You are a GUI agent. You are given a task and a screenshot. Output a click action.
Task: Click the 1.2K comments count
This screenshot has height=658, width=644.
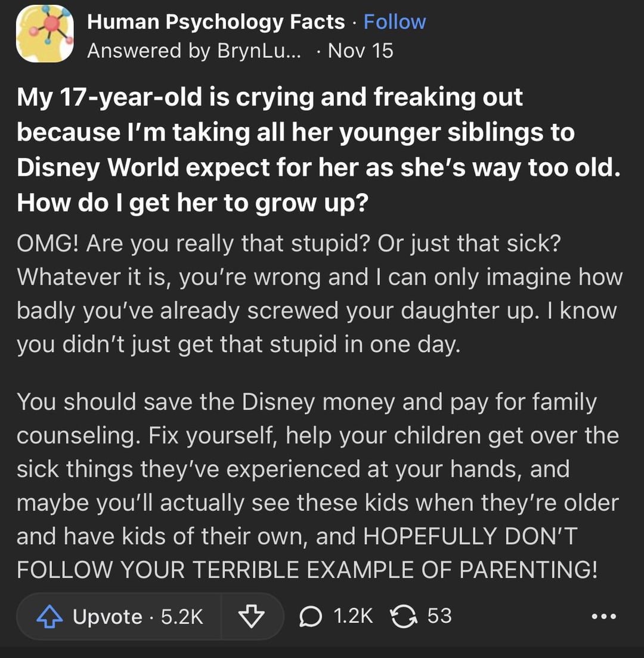pos(353,616)
